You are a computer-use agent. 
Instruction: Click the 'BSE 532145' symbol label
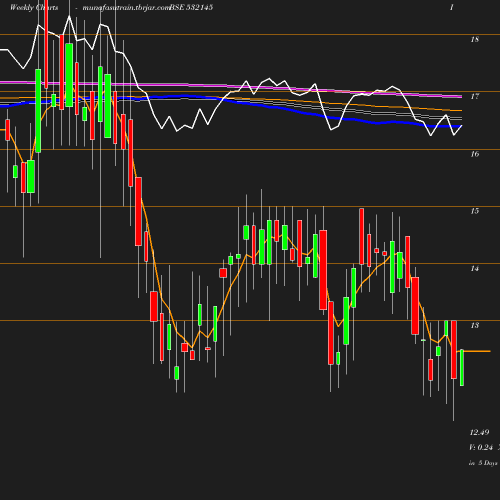click(191, 7)
